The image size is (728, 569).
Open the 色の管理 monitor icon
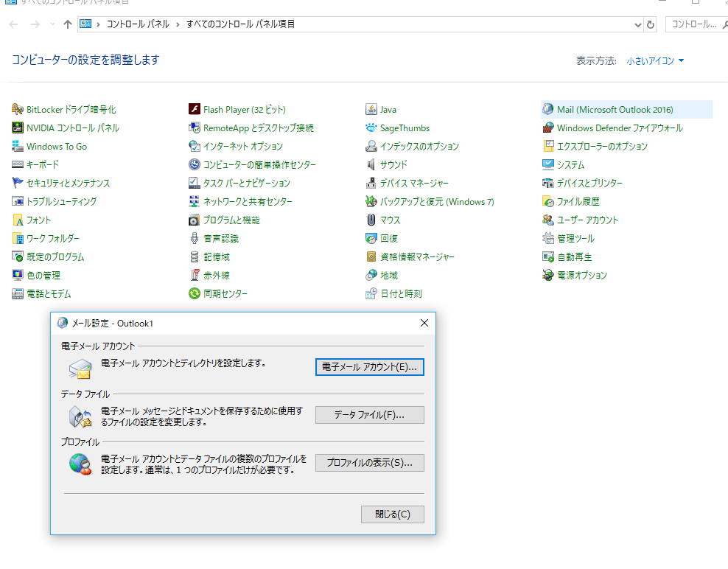[18, 275]
